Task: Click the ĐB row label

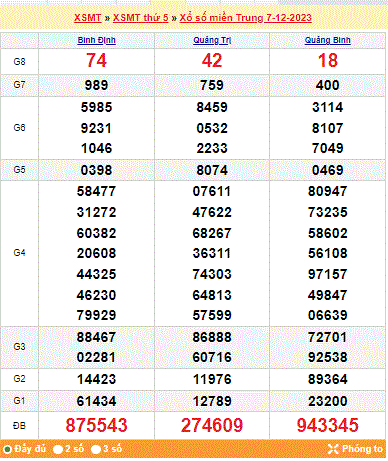Action: (19, 426)
